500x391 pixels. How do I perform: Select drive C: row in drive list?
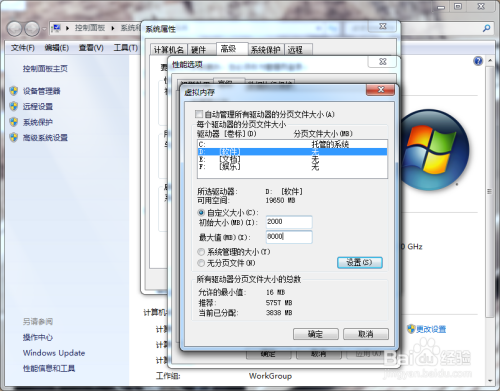point(292,144)
